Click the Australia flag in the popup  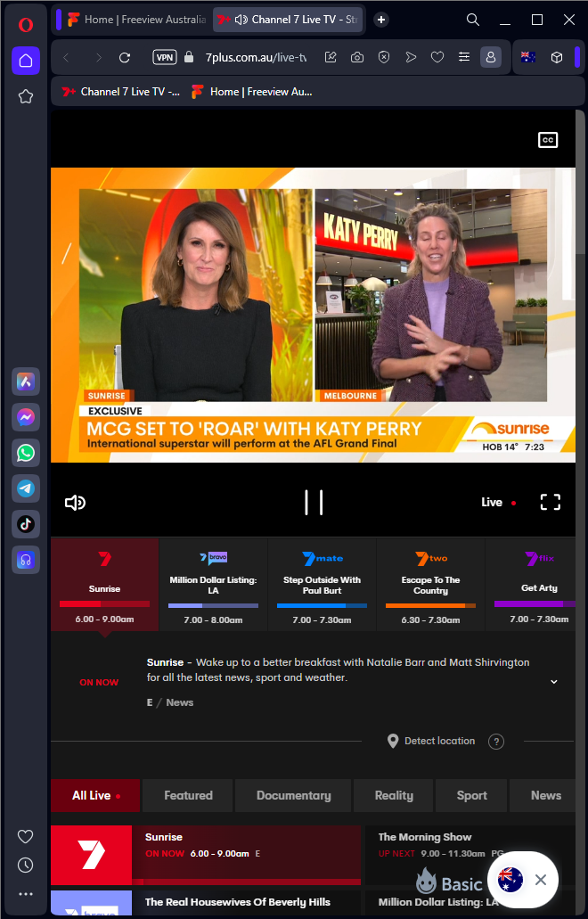[510, 880]
